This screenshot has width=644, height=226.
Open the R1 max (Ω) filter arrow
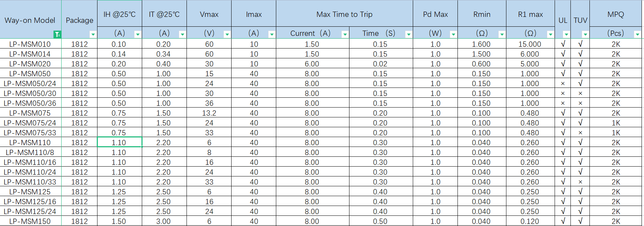click(550, 34)
